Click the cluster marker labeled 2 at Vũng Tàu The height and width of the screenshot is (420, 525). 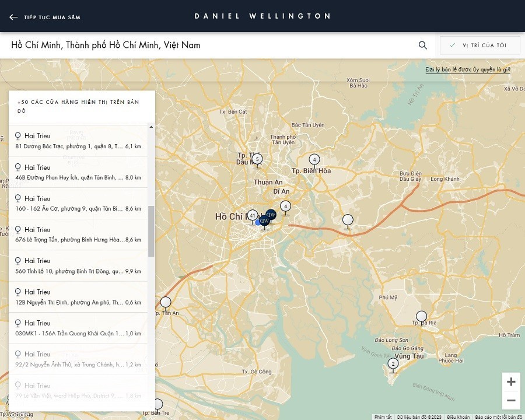tap(393, 364)
